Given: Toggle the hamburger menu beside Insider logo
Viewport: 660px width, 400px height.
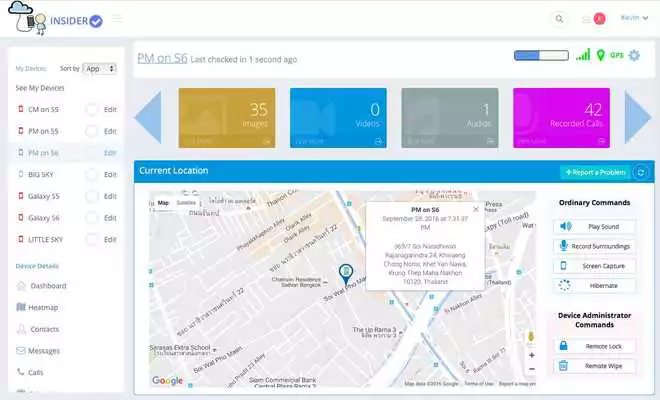Looking at the screenshot, I should click(117, 19).
